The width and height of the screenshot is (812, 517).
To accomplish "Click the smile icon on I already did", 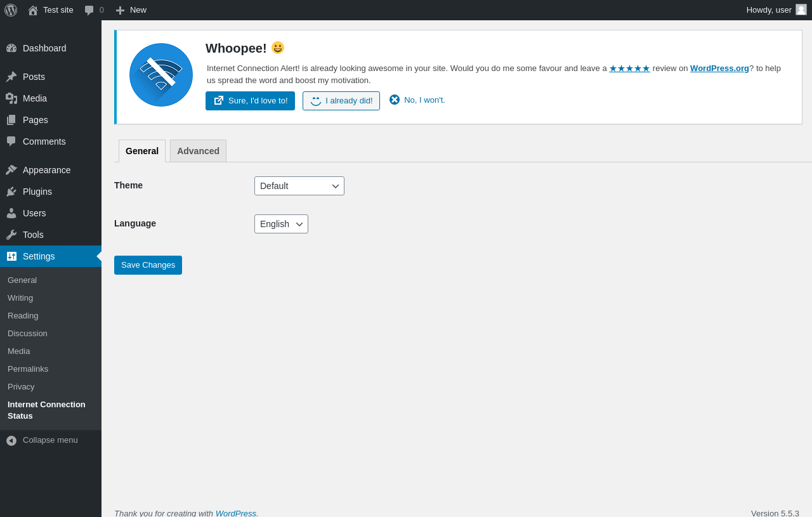I will click(x=316, y=101).
